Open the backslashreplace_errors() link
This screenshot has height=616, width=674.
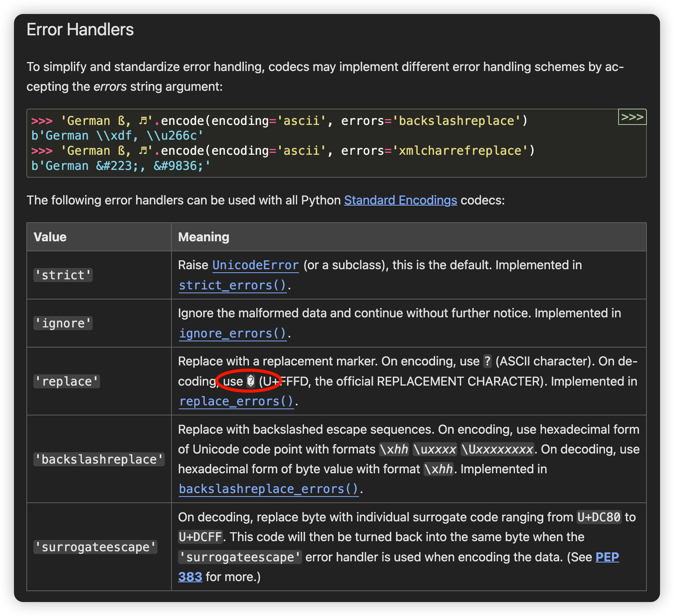tap(269, 489)
